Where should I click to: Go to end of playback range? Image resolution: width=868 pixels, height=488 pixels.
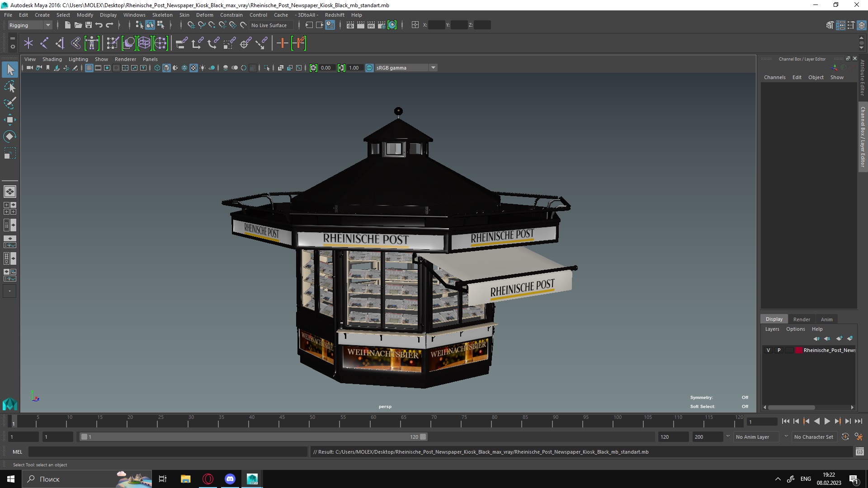click(x=859, y=421)
